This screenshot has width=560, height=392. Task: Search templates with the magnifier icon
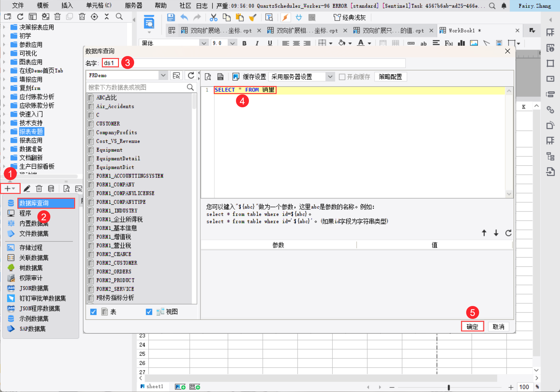coord(119,17)
